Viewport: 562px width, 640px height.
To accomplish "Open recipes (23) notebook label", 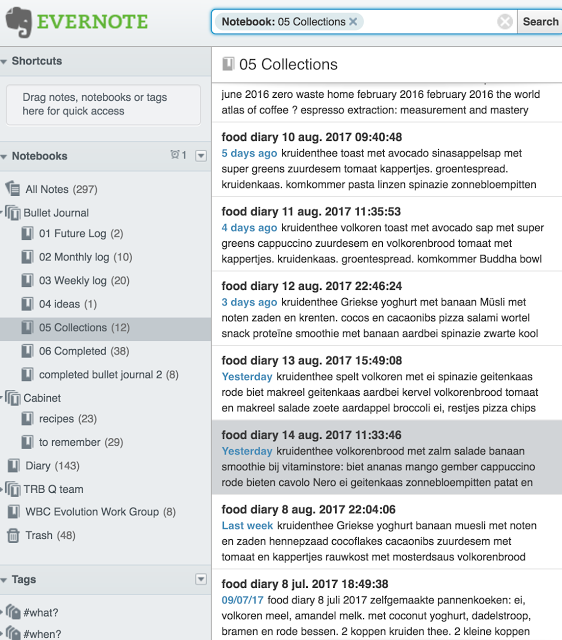I will point(68,419).
